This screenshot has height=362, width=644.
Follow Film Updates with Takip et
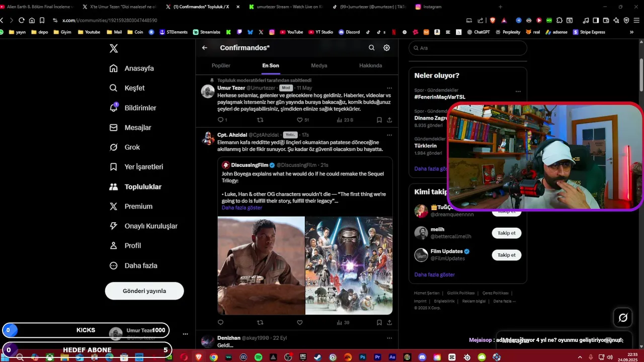click(x=506, y=255)
